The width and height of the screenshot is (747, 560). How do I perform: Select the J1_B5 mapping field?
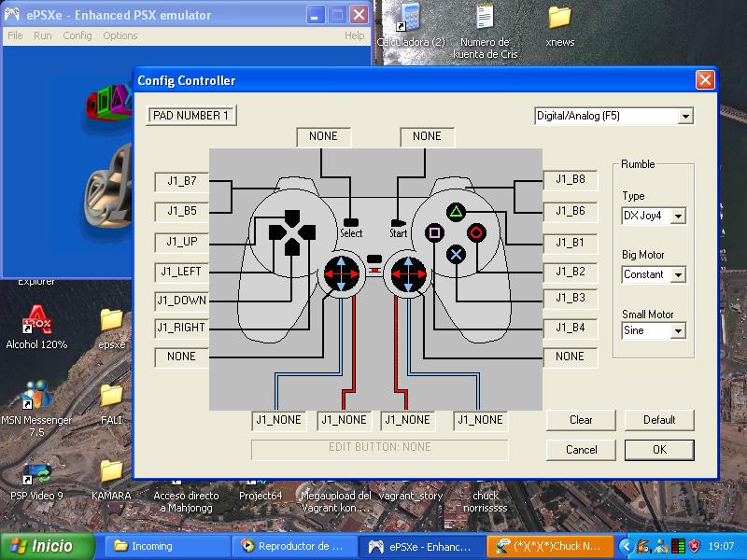[x=181, y=211]
